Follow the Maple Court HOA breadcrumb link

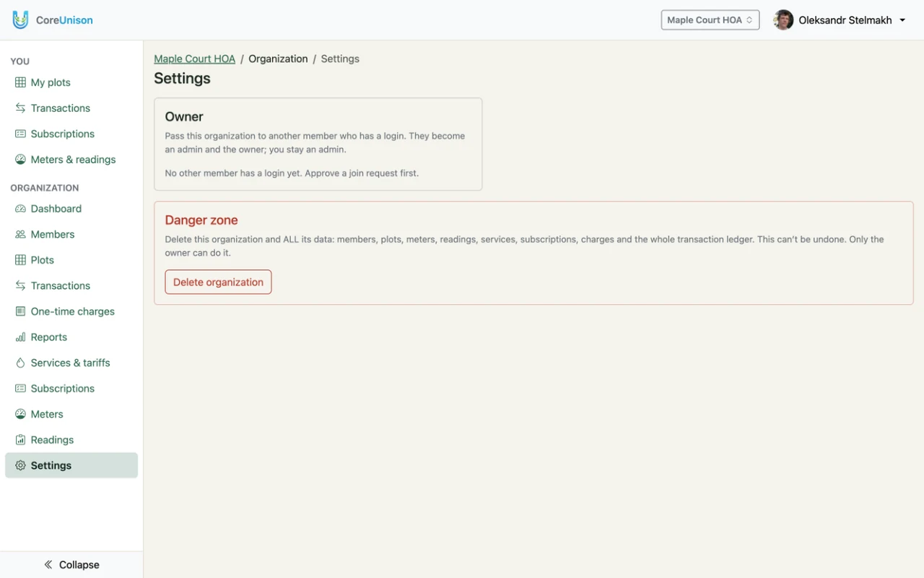(x=195, y=59)
